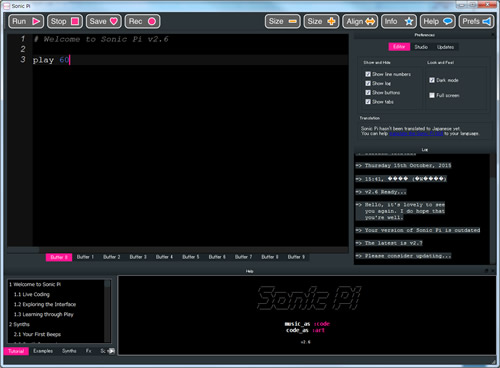Auto-align code with the Align button
The height and width of the screenshot is (368, 500).
(360, 21)
